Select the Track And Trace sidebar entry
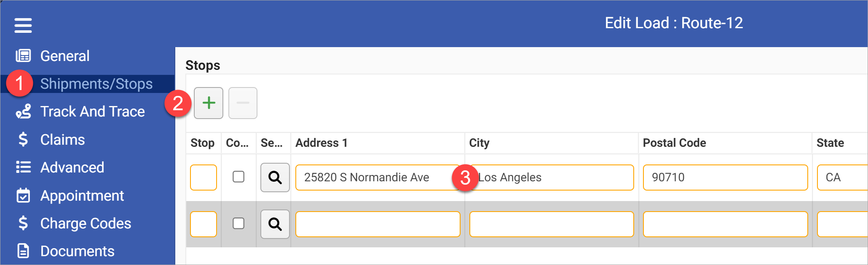The width and height of the screenshot is (868, 265). [92, 111]
